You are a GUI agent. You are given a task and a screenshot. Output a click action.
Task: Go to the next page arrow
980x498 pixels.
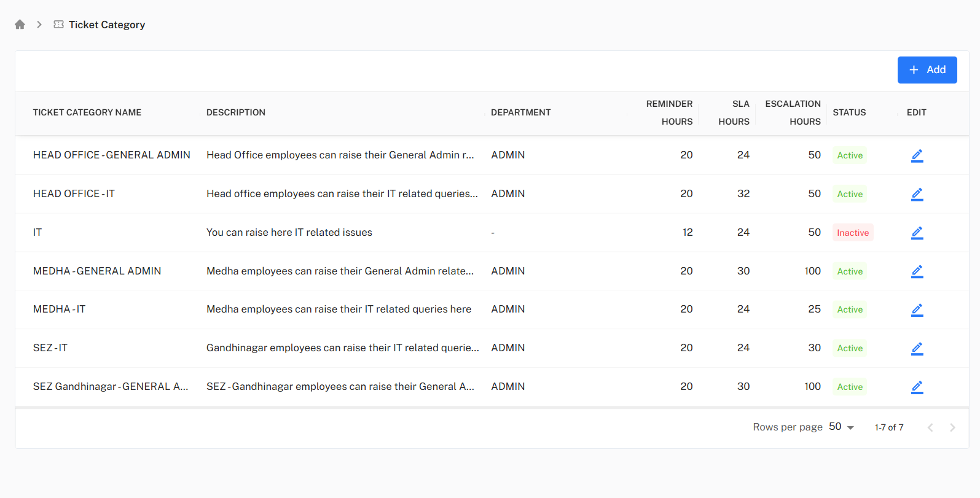coord(952,427)
